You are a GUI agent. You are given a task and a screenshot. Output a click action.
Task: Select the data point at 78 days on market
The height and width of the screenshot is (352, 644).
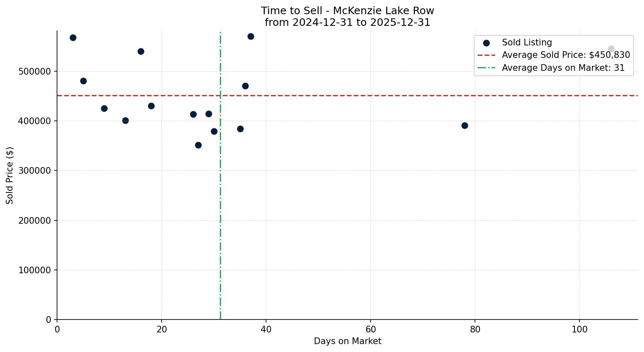click(x=465, y=125)
